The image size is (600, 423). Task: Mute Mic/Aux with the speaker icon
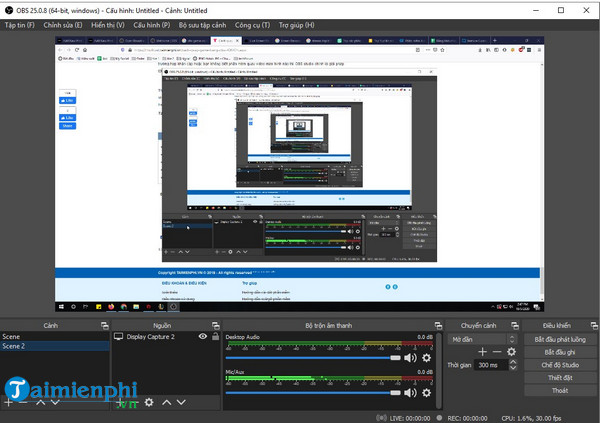pos(410,393)
